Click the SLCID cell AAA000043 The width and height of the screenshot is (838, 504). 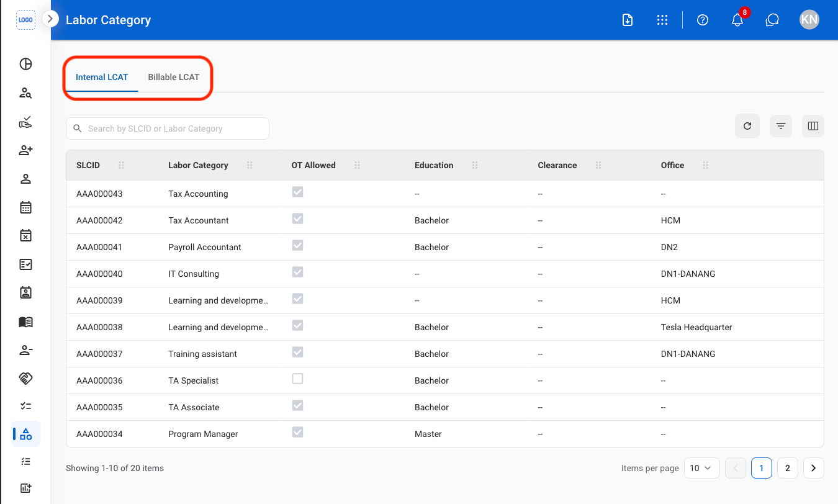(99, 194)
